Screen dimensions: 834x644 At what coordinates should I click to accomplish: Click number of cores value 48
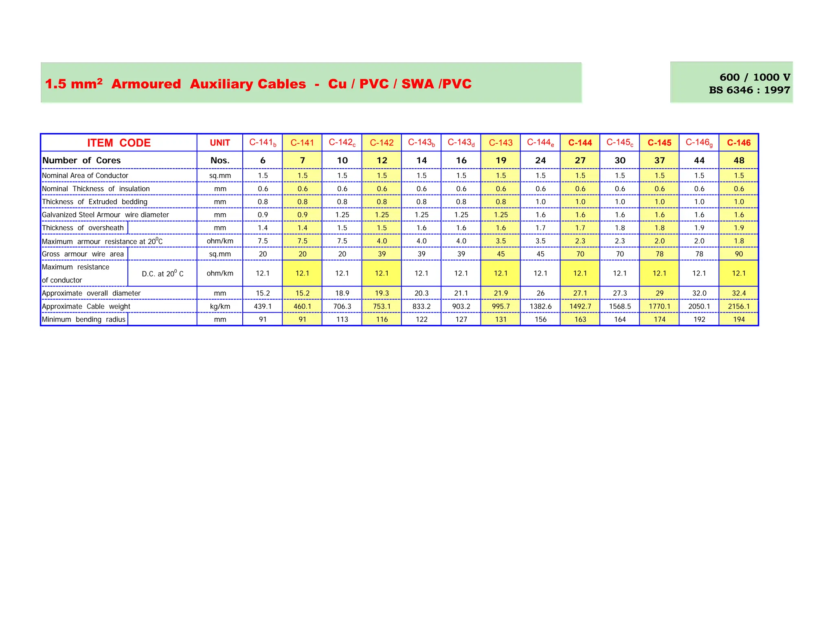[x=739, y=160]
